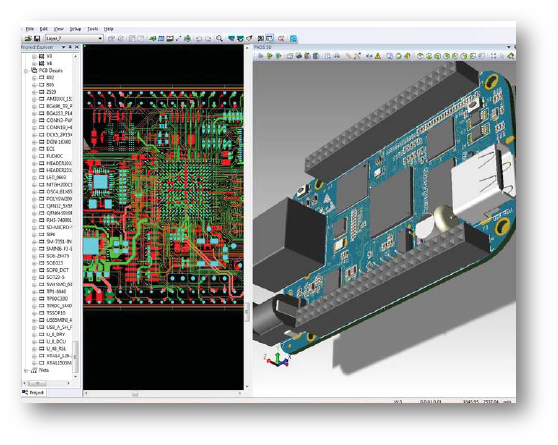Viewport: 558px width, 445px height.
Task: Open the Tools menu
Action: point(93,29)
